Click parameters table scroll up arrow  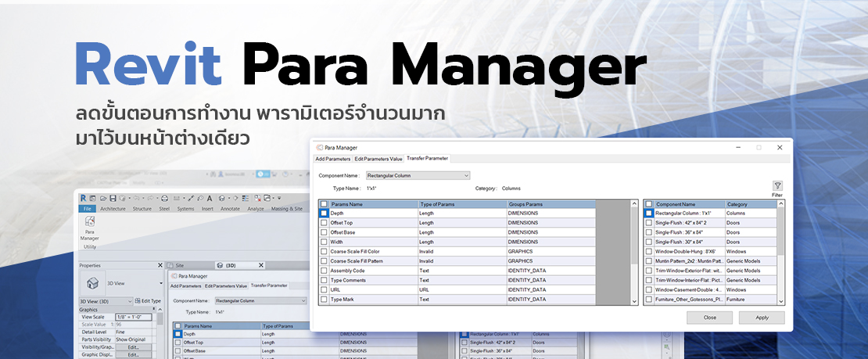pos(634,203)
